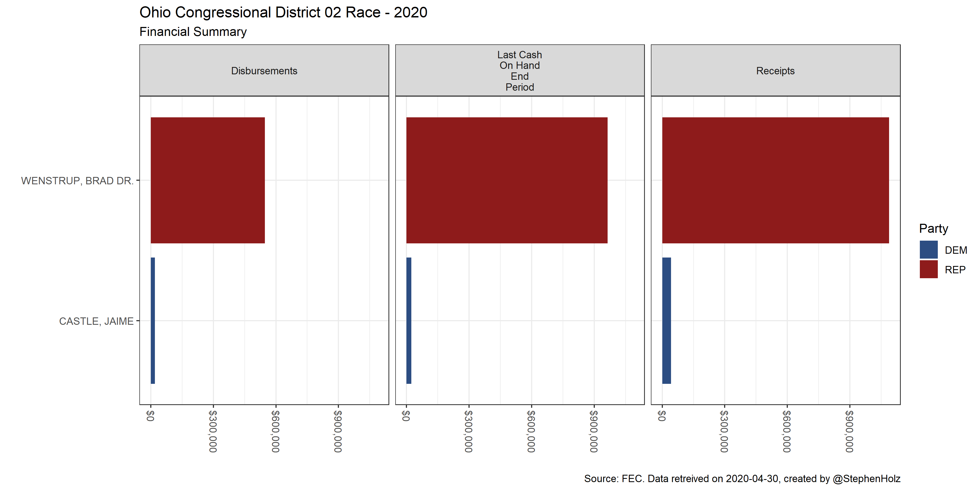Click the chart title Ohio Congressional District
This screenshot has width=980, height=490.
coord(283,13)
